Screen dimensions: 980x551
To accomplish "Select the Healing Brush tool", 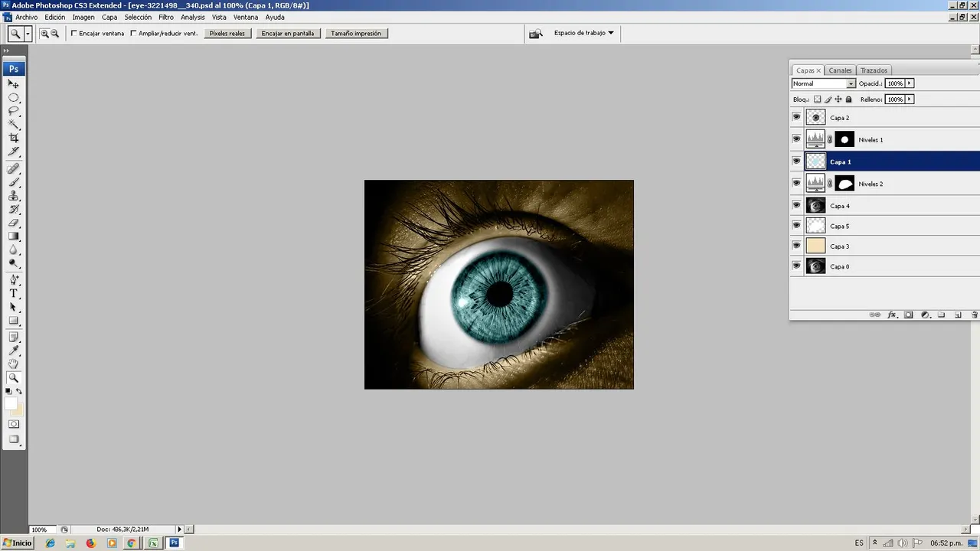I will pyautogui.click(x=14, y=168).
